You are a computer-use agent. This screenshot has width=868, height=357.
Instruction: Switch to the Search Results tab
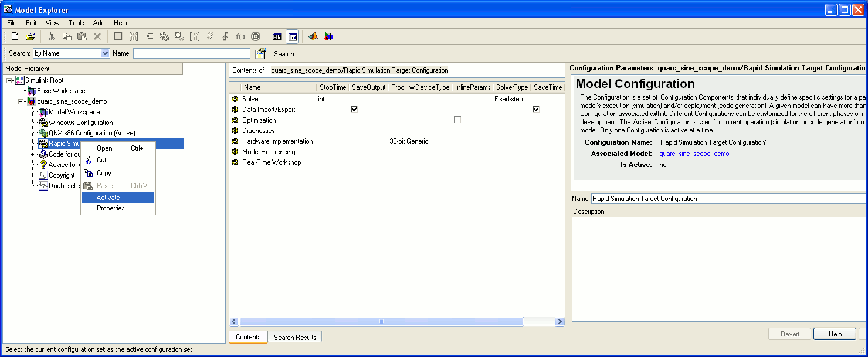click(295, 337)
